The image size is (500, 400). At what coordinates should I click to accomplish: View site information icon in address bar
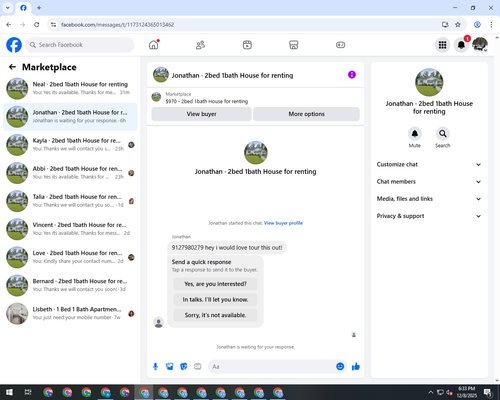coord(53,25)
